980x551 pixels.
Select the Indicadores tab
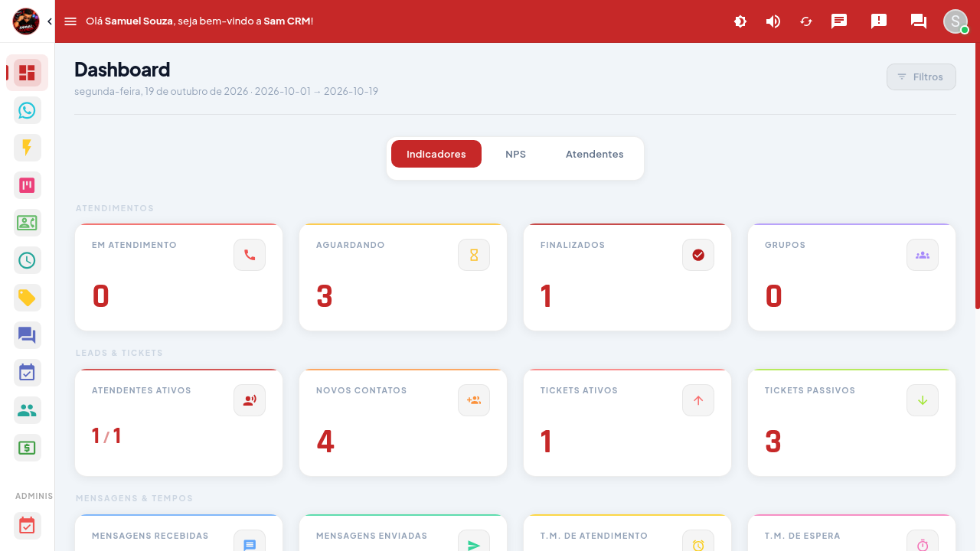pyautogui.click(x=436, y=154)
